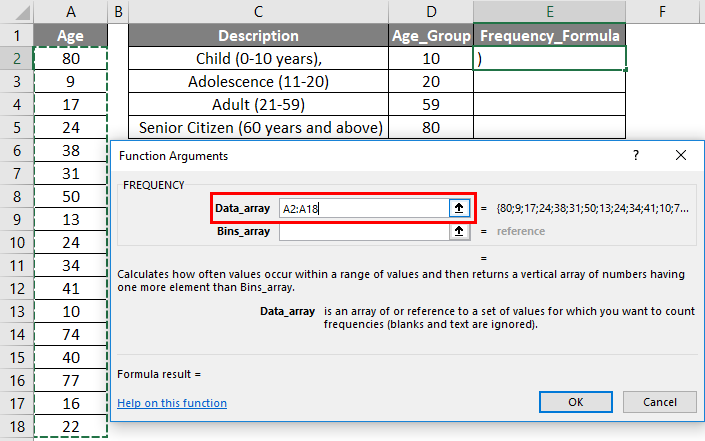The height and width of the screenshot is (441, 705).
Task: Select the Age header cell
Action: [70, 35]
